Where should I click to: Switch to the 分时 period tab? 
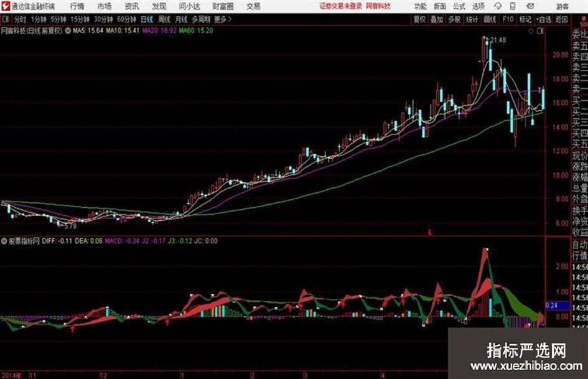(20, 19)
